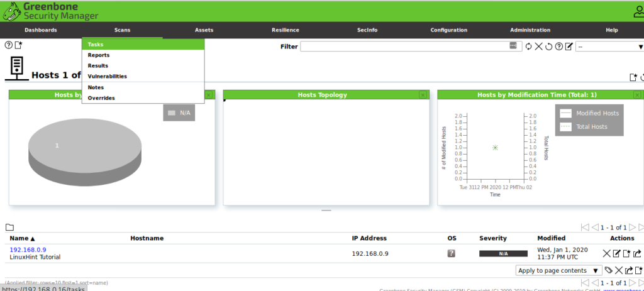This screenshot has width=644, height=291.
Task: Export host 192.168.0.9 via row arrow icon
Action: pyautogui.click(x=637, y=253)
